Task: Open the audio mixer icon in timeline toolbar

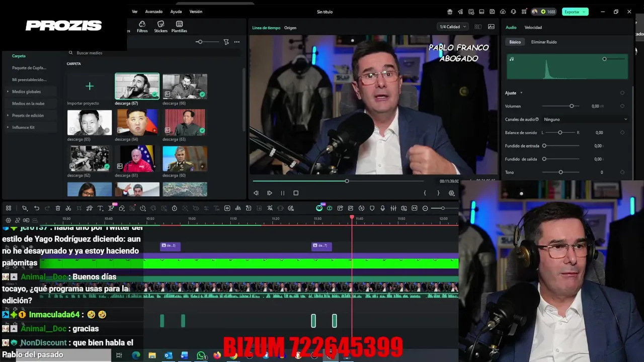Action: pos(393,208)
